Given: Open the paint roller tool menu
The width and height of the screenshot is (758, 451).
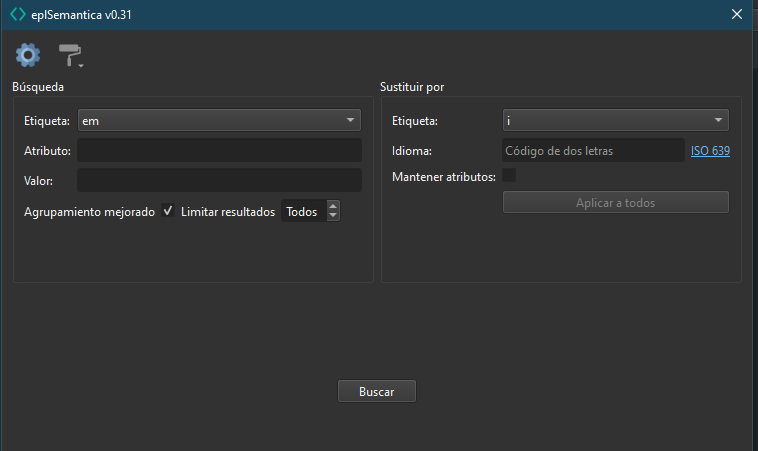Looking at the screenshot, I should [x=71, y=55].
